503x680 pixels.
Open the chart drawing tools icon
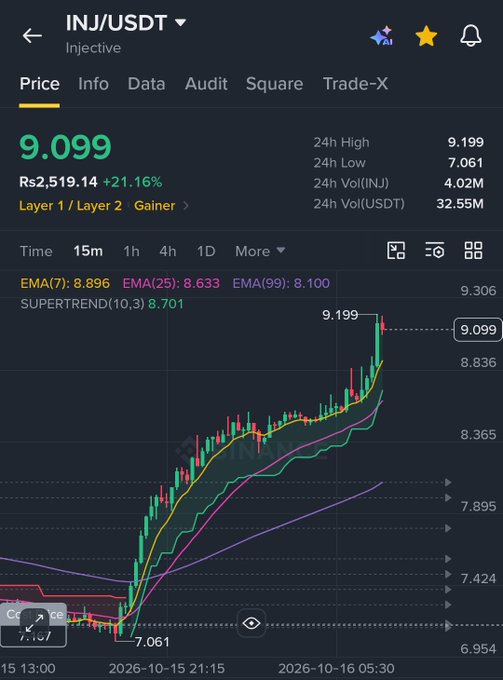coord(396,250)
